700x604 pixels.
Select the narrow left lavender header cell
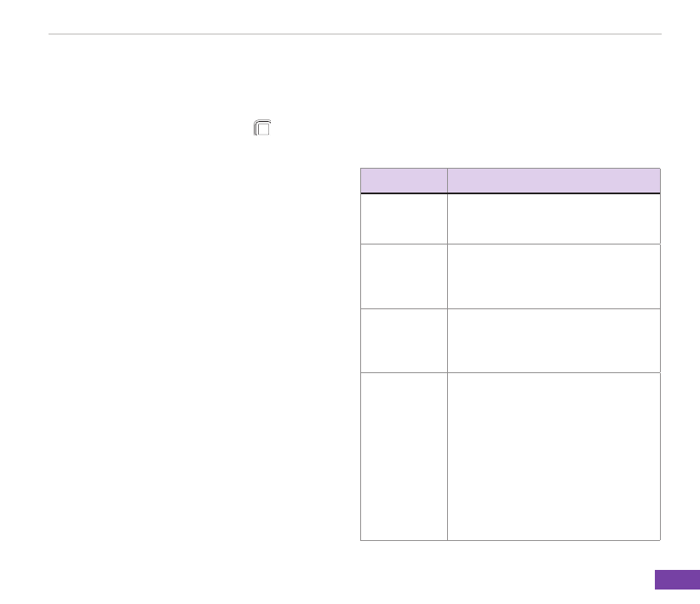[404, 181]
